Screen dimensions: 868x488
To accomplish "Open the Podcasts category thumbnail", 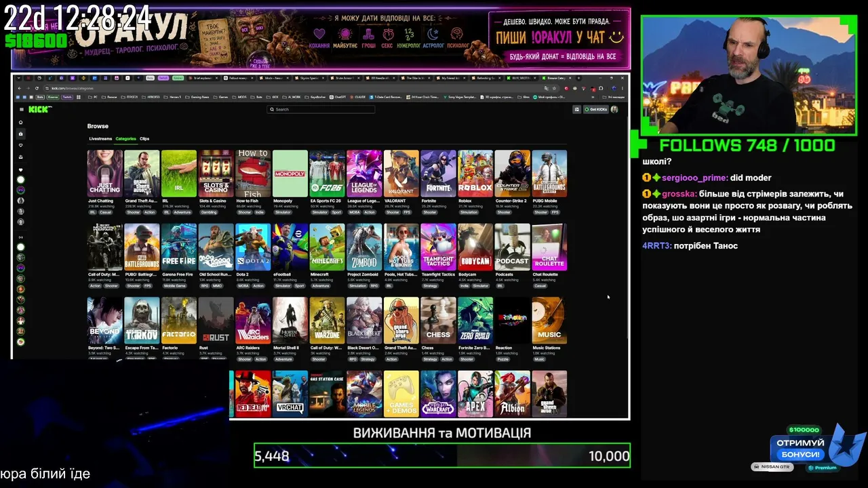I will coord(512,247).
